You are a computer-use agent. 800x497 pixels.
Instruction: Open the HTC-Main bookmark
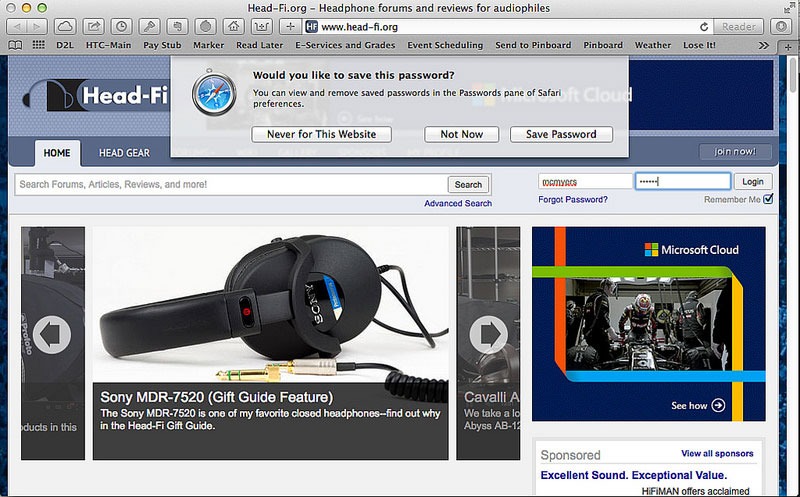coord(108,45)
